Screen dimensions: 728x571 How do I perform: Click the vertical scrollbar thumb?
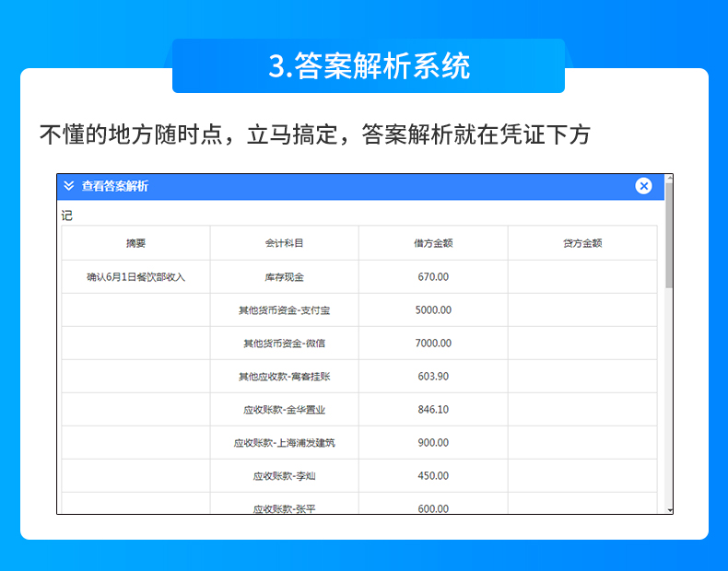pyautogui.click(x=669, y=235)
